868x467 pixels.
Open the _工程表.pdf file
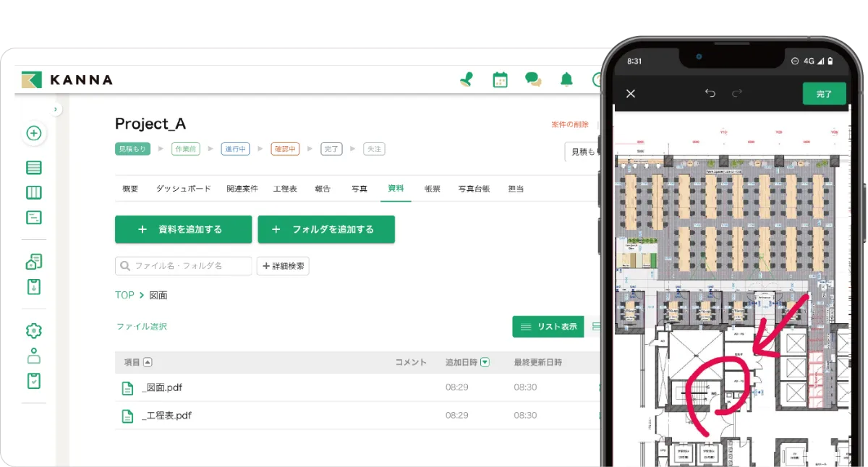click(166, 416)
